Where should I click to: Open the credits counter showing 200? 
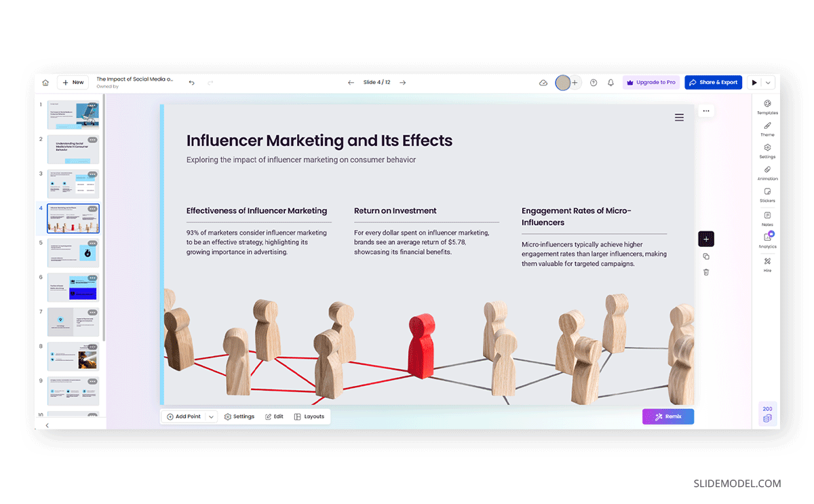click(767, 413)
